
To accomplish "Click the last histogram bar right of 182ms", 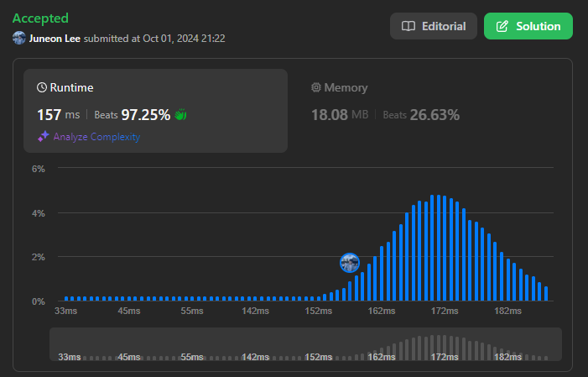I will click(x=546, y=294).
